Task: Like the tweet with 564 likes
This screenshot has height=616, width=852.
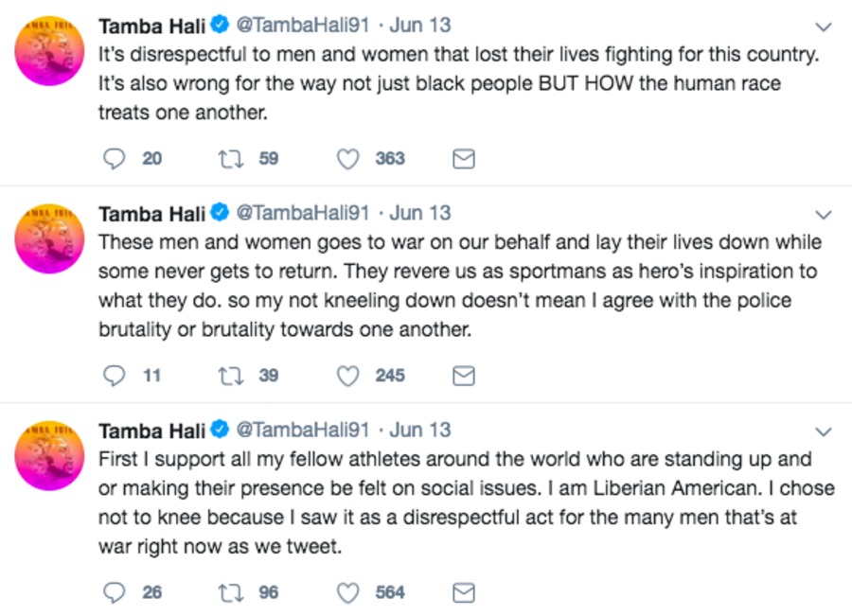Action: [x=347, y=592]
